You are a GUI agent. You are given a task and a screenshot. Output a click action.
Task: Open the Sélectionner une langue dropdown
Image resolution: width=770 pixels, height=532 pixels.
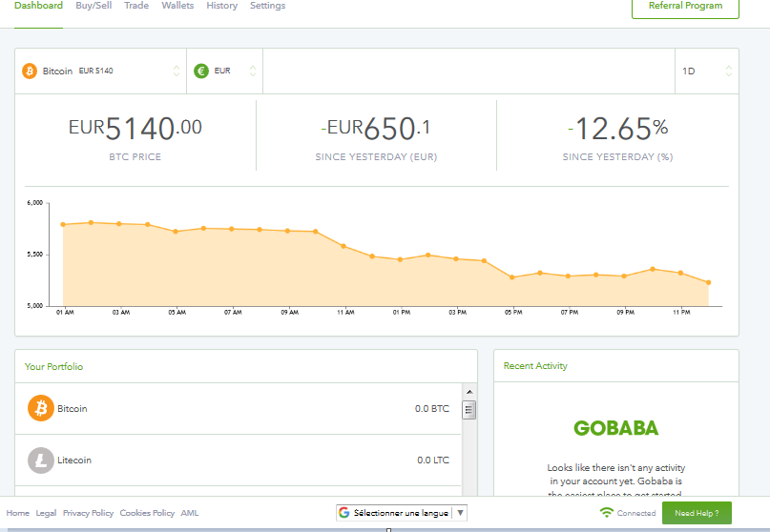401,513
